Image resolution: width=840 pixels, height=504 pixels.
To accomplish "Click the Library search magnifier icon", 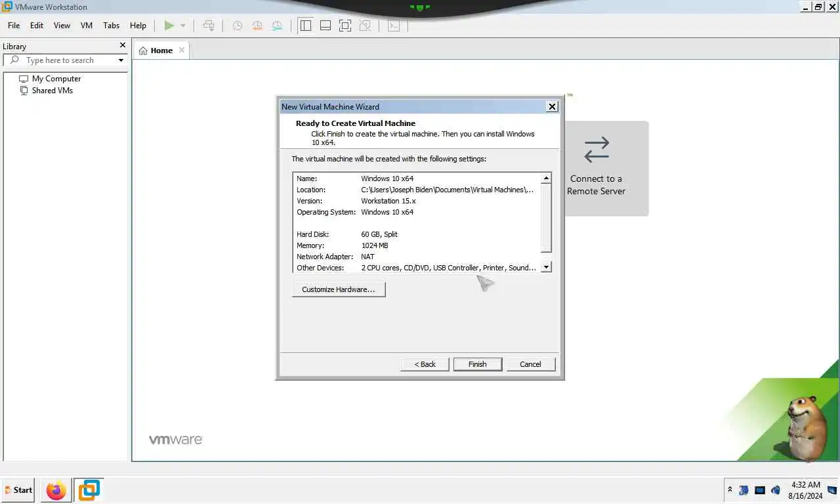I will pos(14,60).
